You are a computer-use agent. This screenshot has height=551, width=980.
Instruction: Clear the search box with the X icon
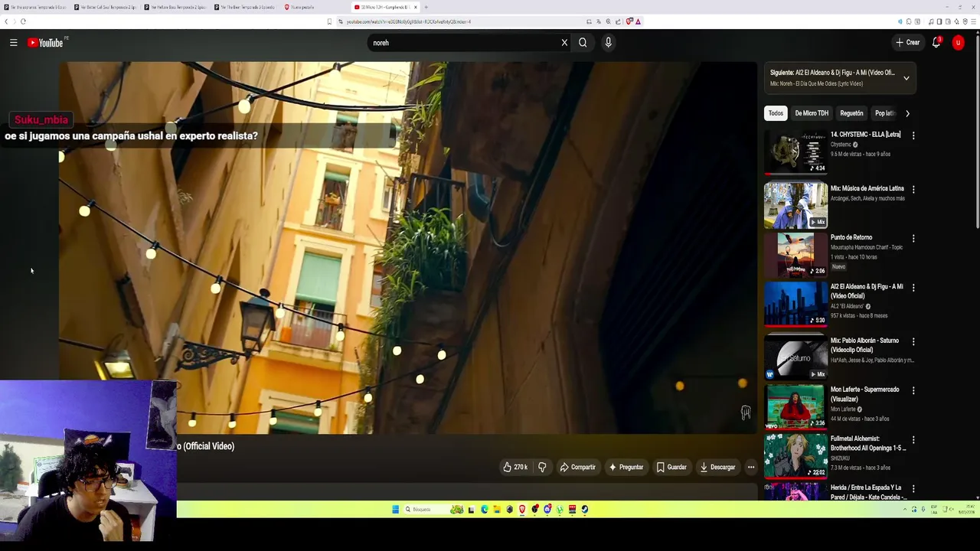(564, 43)
